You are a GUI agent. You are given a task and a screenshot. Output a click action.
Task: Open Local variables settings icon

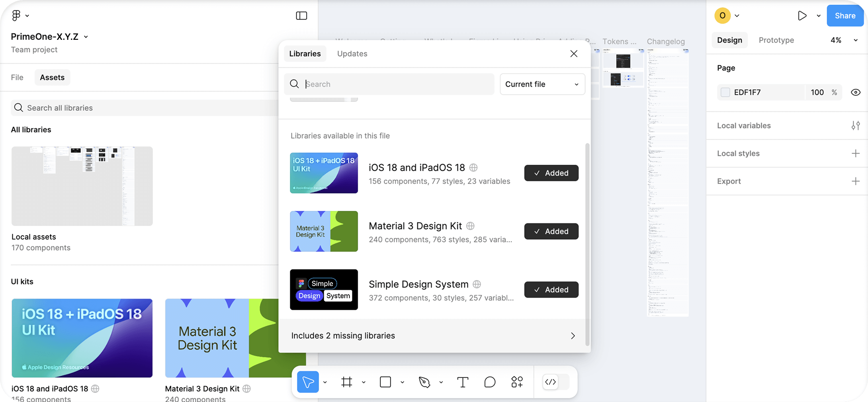(856, 126)
